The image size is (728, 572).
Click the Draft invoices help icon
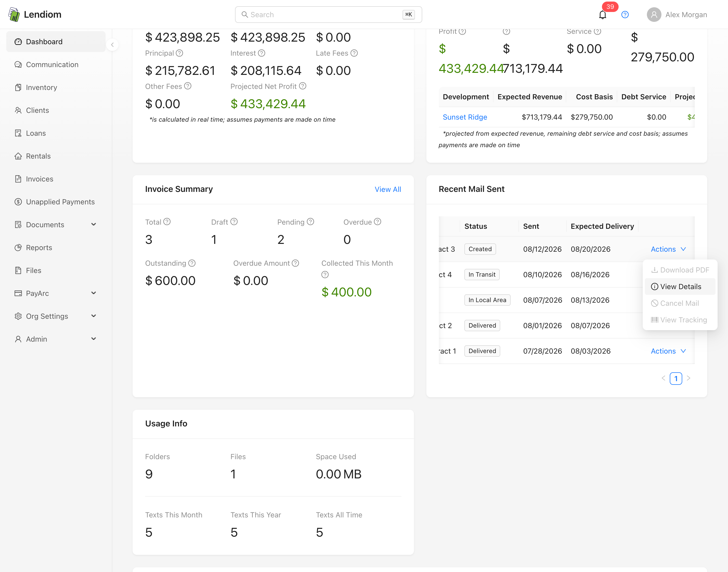[x=234, y=222]
